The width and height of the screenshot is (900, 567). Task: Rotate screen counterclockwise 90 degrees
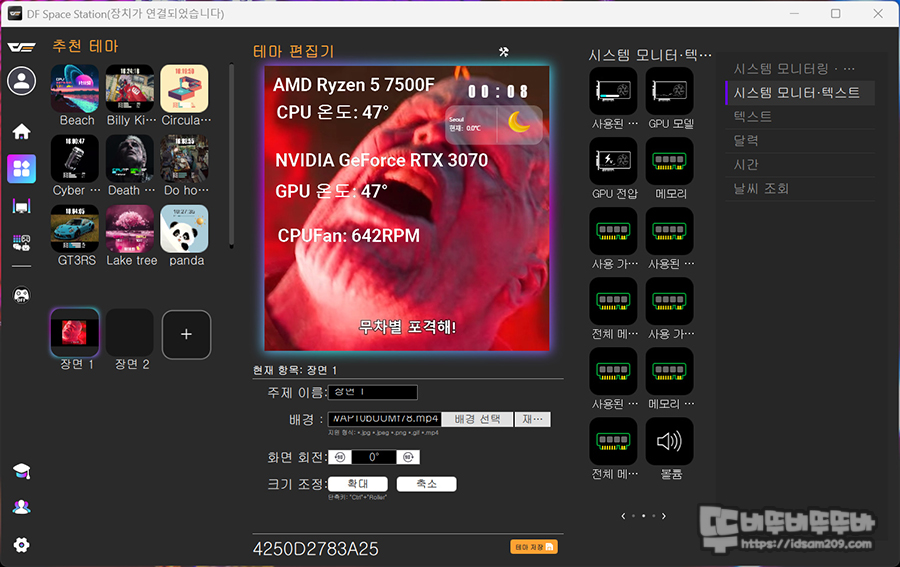coord(340,457)
